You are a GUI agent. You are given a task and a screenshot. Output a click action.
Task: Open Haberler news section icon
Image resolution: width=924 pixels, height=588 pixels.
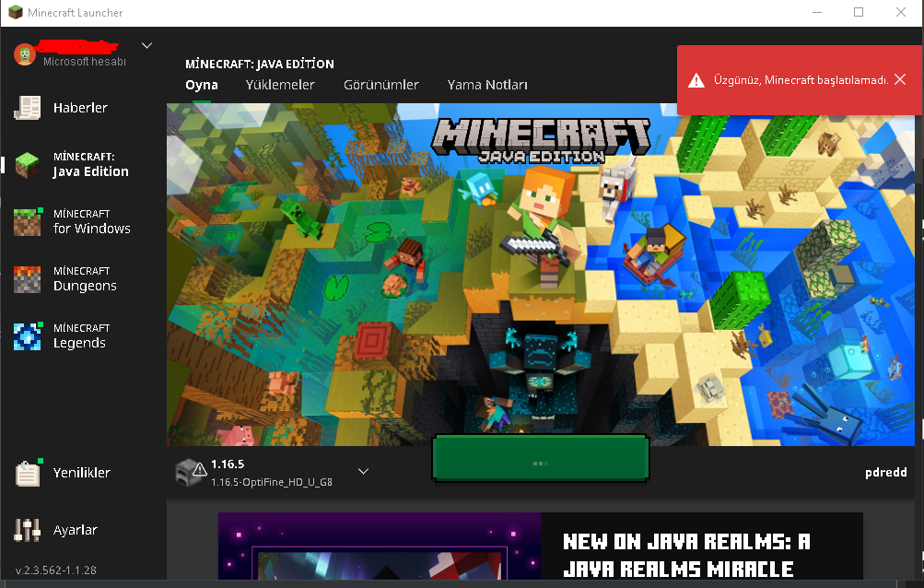[x=27, y=108]
